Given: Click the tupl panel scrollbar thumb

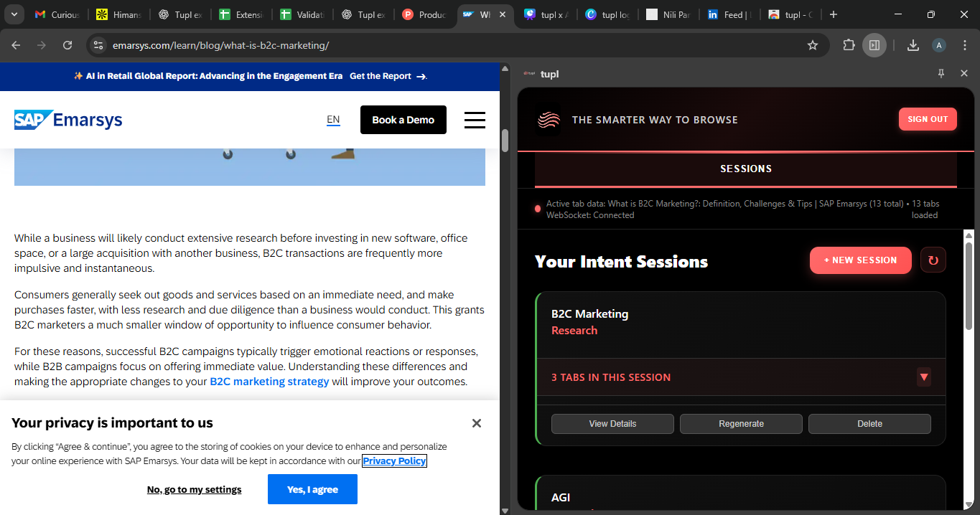Looking at the screenshot, I should pyautogui.click(x=969, y=285).
